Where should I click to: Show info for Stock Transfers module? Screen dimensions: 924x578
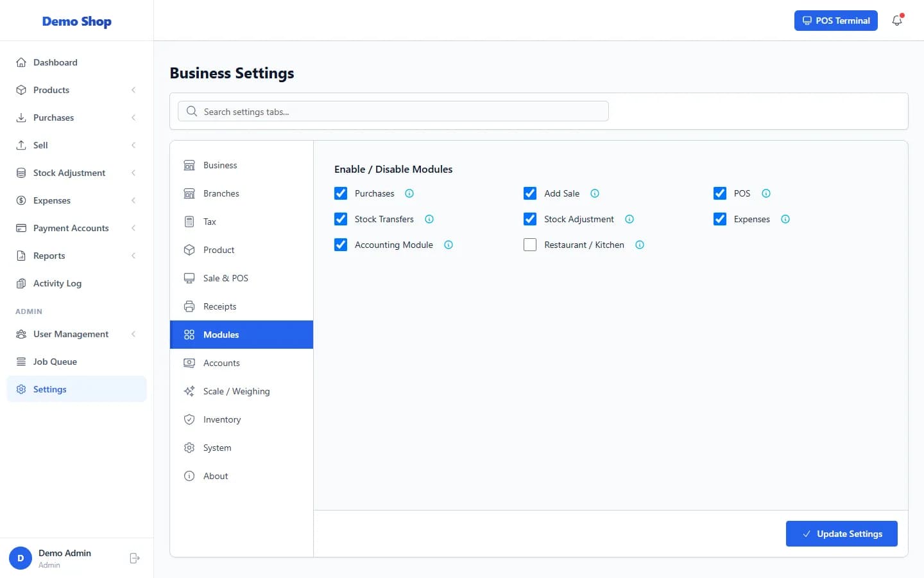(x=429, y=219)
